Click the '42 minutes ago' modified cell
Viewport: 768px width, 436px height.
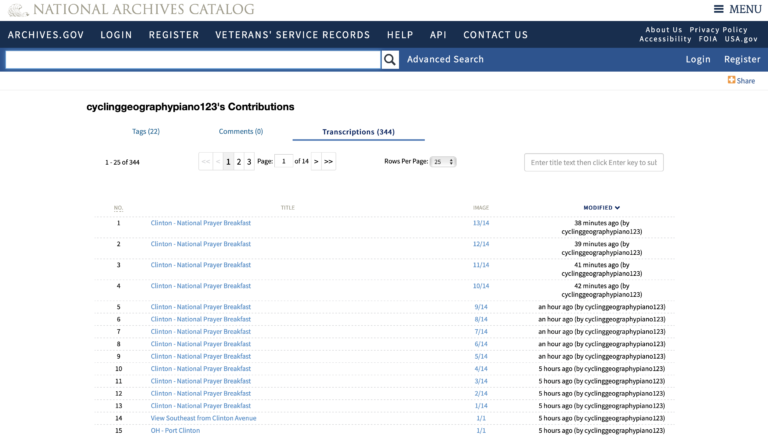click(x=601, y=291)
